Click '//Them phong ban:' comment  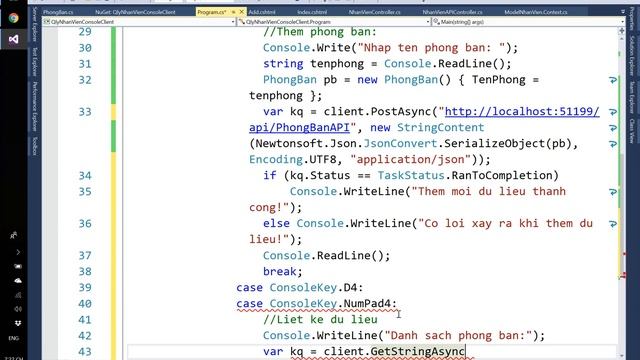point(320,32)
